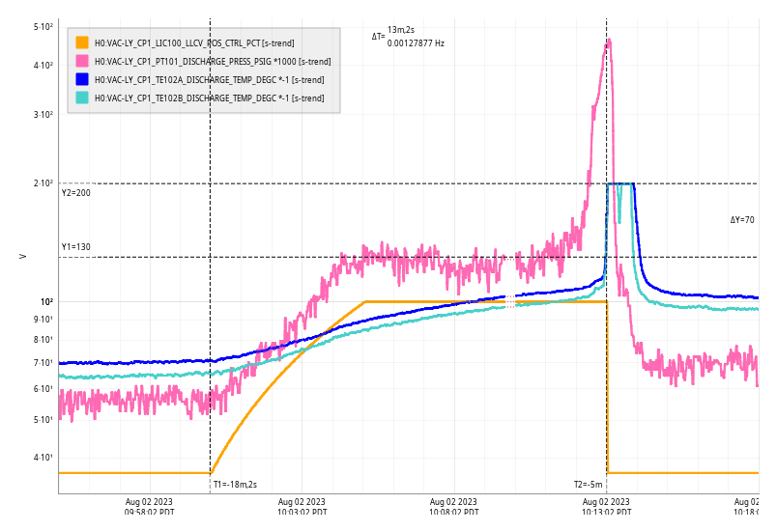Image resolution: width=777 pixels, height=532 pixels.
Task: Click the T1=-18m,2s cursor label
Action: point(235,485)
